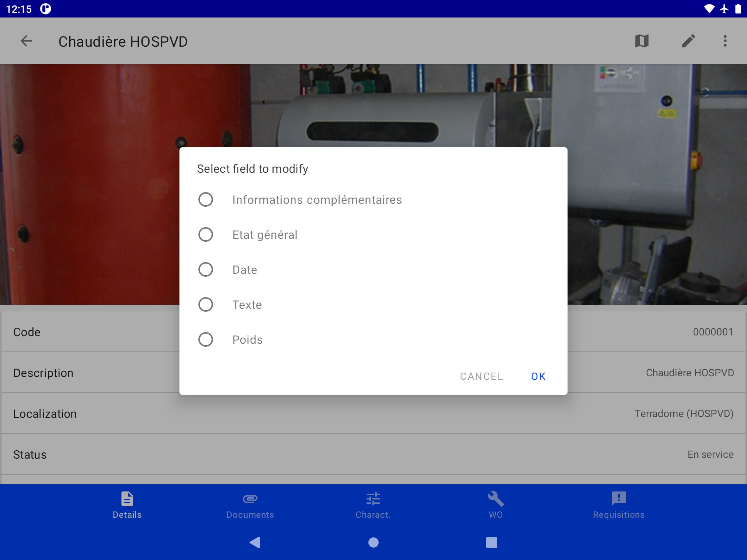This screenshot has width=747, height=560.
Task: Open the WO wrench tab
Action: tap(496, 505)
